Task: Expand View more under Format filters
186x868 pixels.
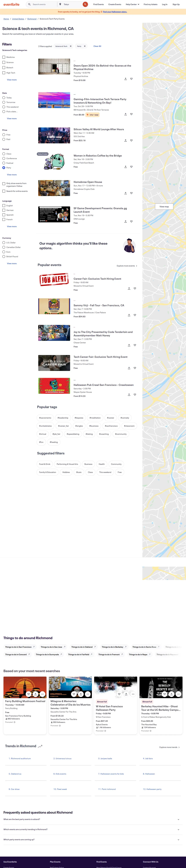Action: pos(12,175)
